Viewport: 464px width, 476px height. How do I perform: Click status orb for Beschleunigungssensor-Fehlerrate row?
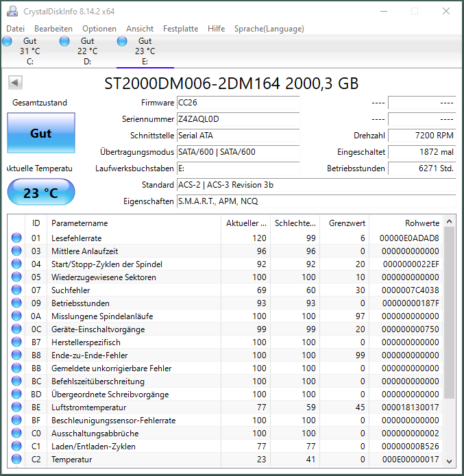pos(16,420)
